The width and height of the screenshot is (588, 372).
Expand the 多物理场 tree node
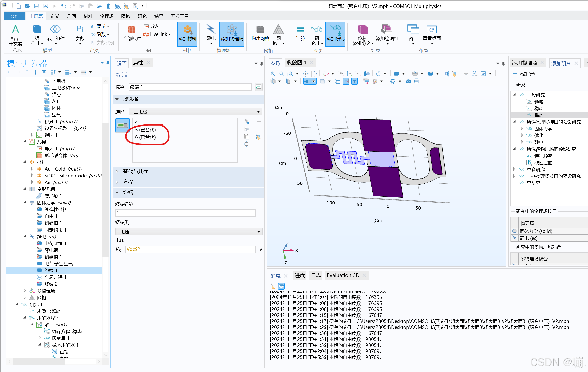[25, 291]
